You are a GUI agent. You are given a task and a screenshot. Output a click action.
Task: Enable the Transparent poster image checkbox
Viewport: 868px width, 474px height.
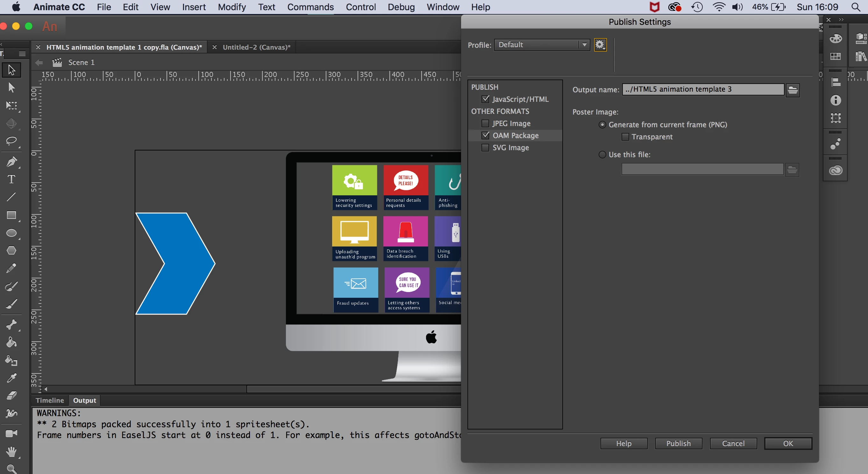(625, 137)
